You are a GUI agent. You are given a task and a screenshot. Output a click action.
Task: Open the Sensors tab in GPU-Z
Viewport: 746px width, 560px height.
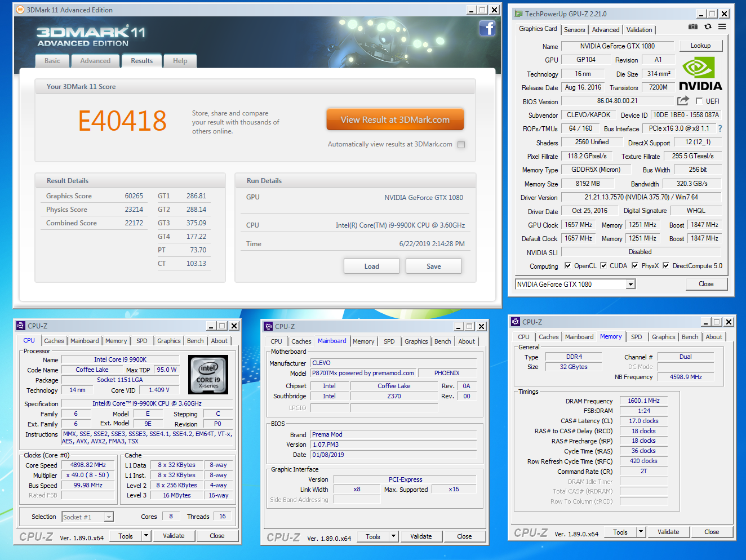[575, 30]
